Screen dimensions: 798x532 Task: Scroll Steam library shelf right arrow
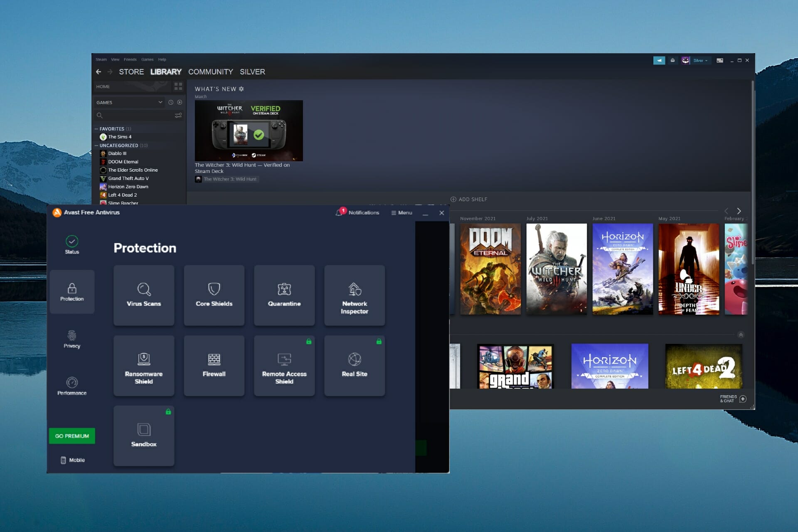[740, 212]
